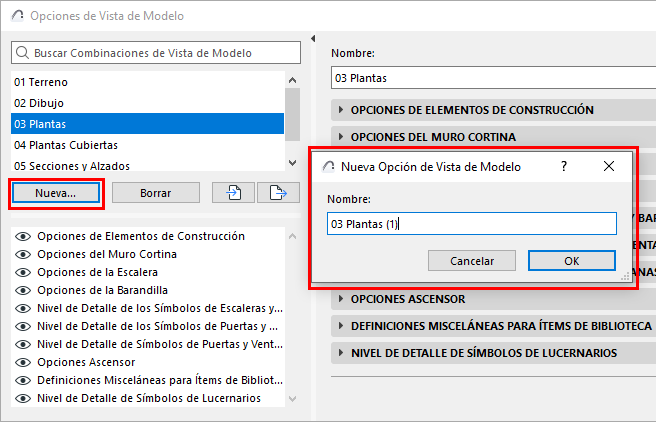Click the Nombre field in new option dialog
656x422 pixels.
pyautogui.click(x=470, y=224)
